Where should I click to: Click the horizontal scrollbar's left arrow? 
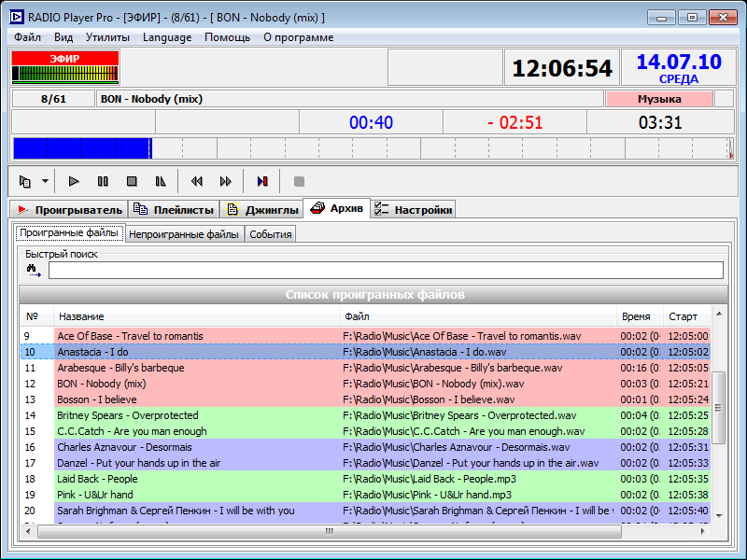28,531
